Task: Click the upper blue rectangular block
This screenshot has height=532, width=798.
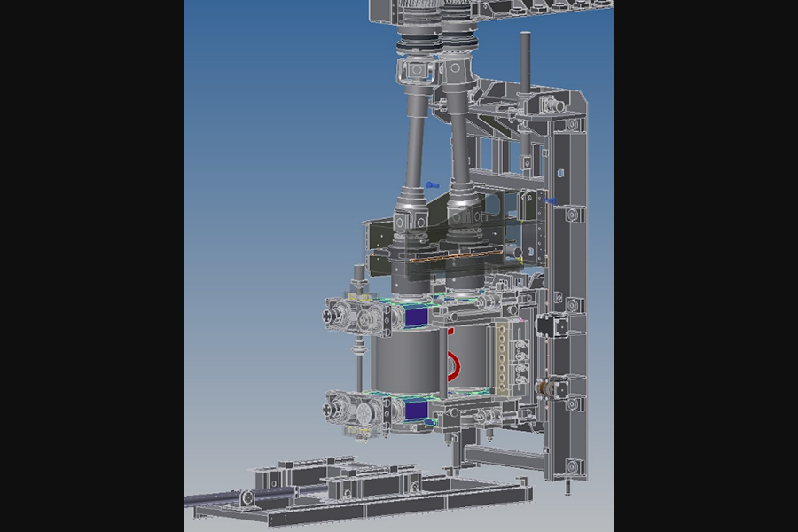Action: [415, 315]
